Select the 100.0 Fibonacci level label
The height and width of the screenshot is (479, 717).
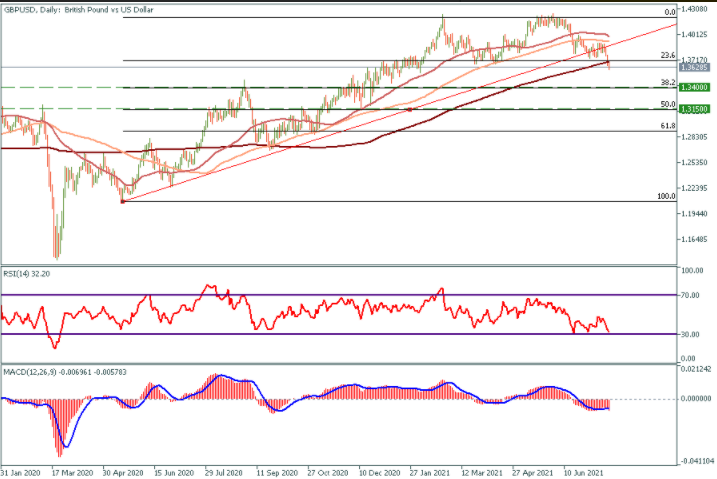666,196
